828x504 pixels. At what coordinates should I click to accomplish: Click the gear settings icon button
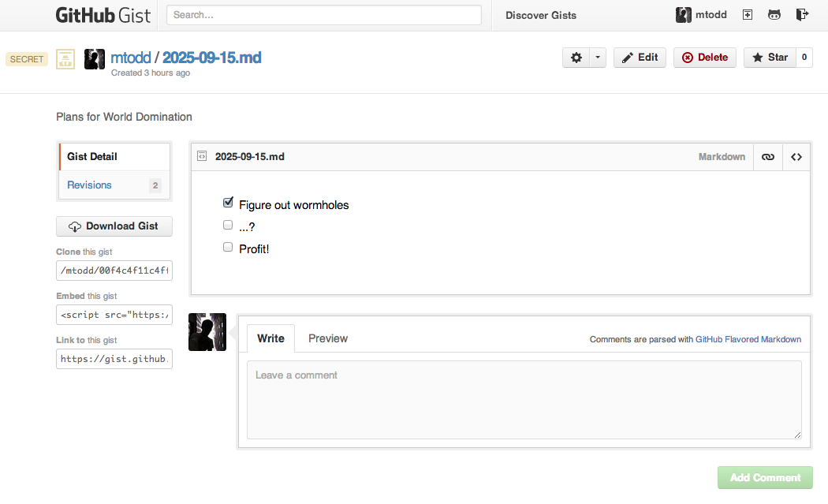[576, 58]
